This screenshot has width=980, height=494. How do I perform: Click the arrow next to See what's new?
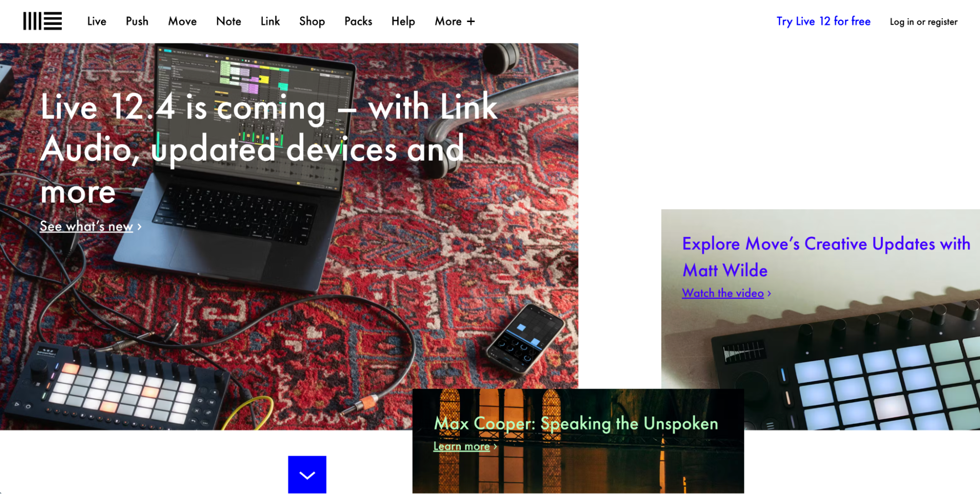[x=140, y=227]
